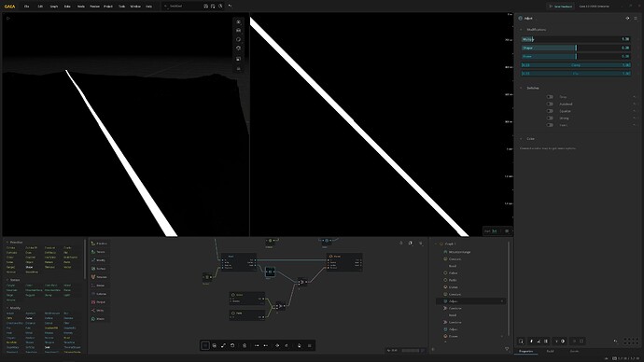
Task: Open the Graph menu
Action: tap(54, 7)
